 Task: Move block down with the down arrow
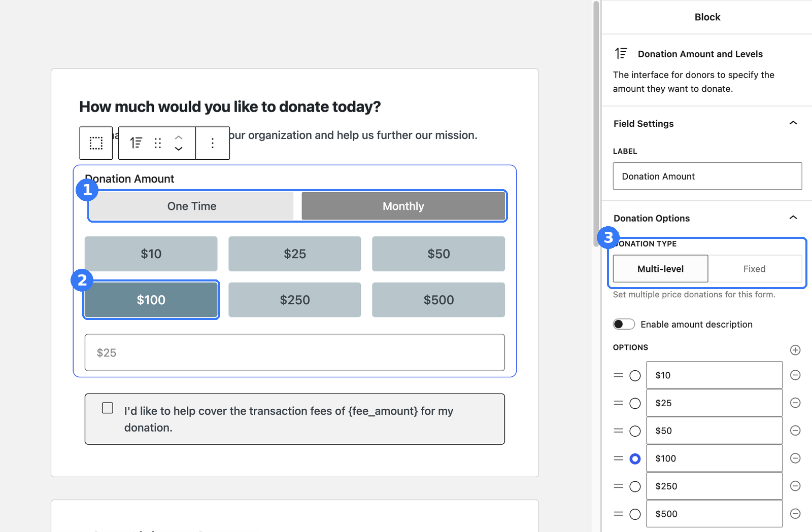pos(179,149)
